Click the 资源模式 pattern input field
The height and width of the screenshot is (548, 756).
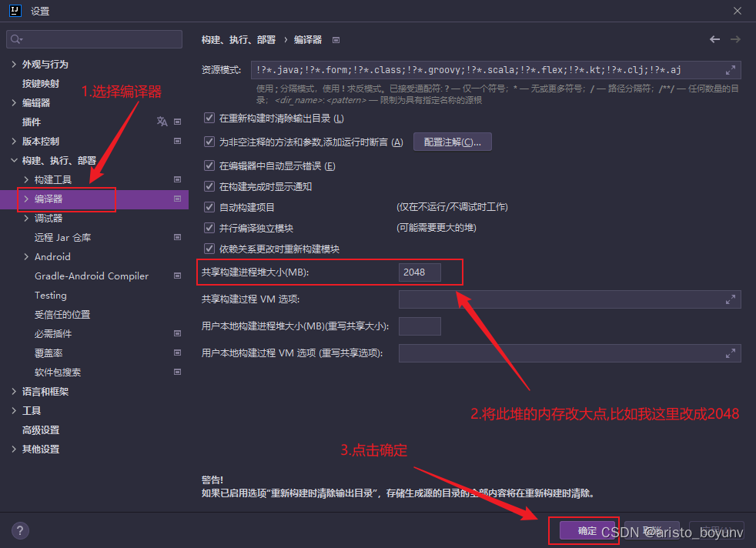coord(496,70)
